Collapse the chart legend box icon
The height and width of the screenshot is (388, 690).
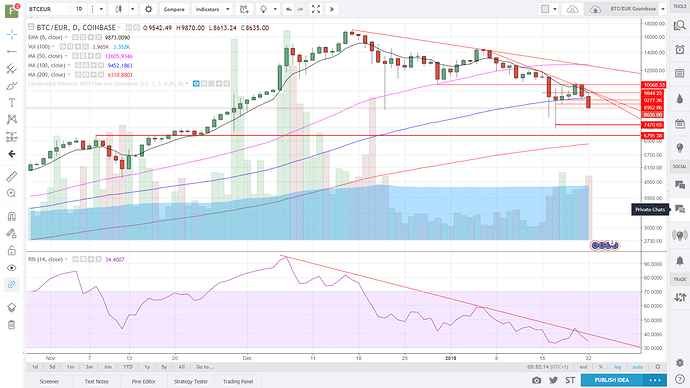pyautogui.click(x=31, y=27)
